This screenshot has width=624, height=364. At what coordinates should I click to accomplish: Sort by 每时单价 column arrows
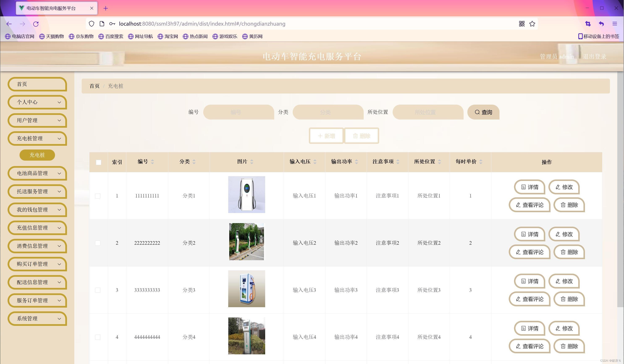click(481, 162)
